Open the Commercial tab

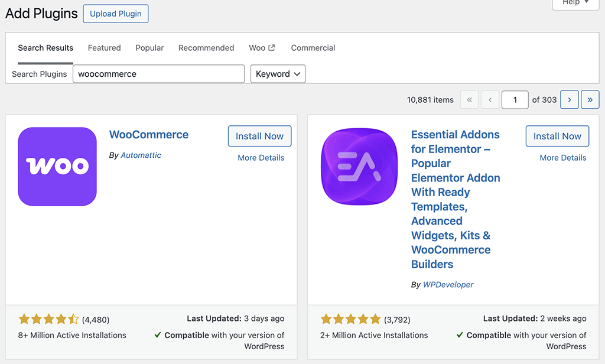[x=313, y=48]
